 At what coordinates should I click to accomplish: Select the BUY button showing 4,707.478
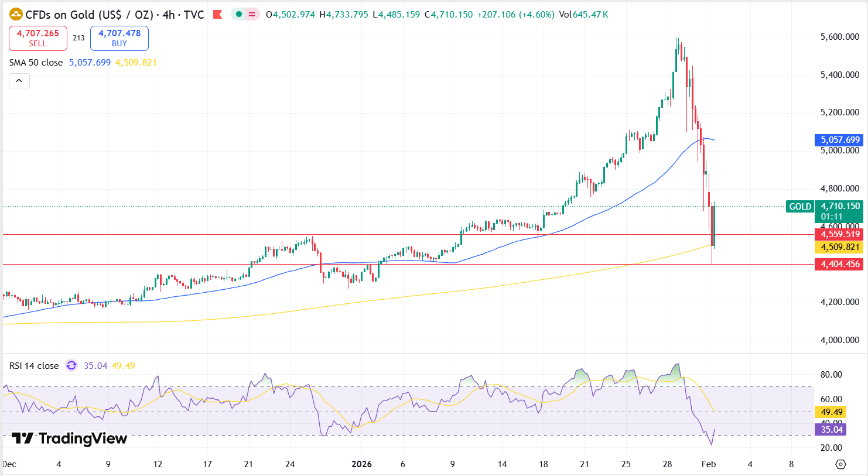pos(119,37)
